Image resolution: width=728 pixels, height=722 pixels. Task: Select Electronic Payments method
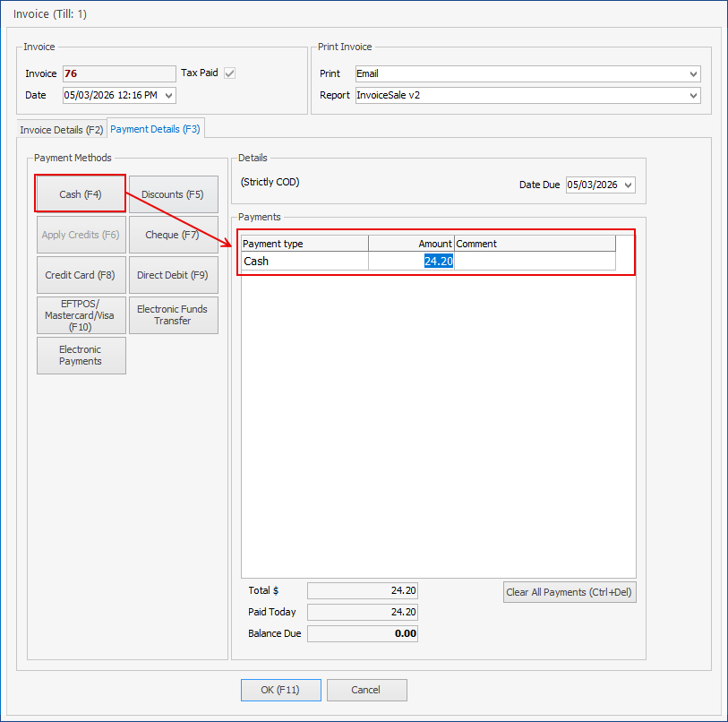pos(81,356)
